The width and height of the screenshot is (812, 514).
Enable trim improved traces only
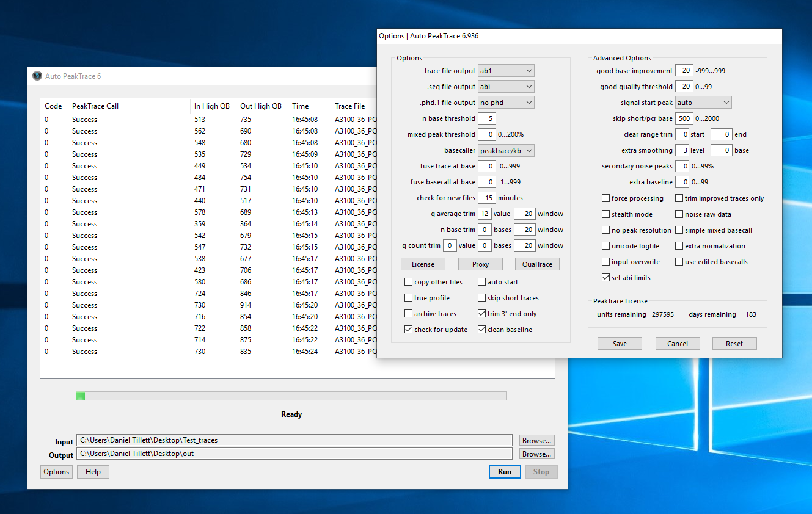pyautogui.click(x=679, y=198)
